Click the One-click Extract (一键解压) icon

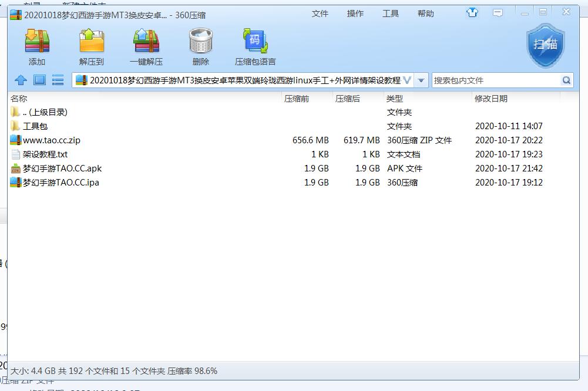click(146, 42)
